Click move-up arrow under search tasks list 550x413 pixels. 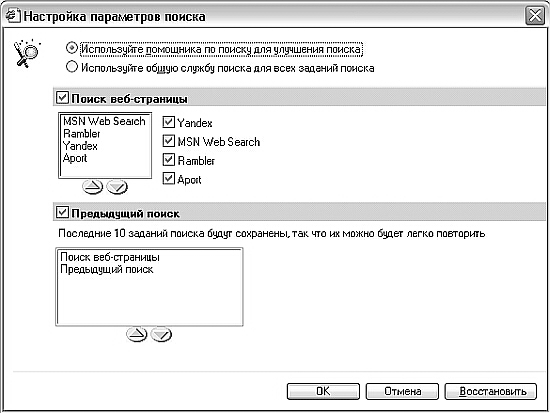tap(136, 334)
